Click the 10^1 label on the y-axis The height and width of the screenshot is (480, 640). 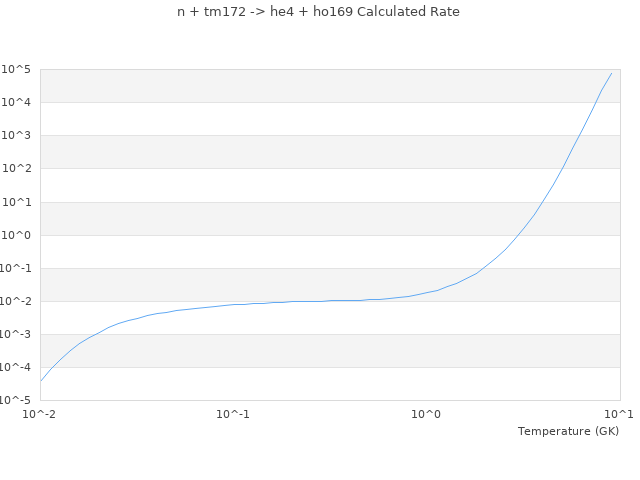(x=18, y=202)
